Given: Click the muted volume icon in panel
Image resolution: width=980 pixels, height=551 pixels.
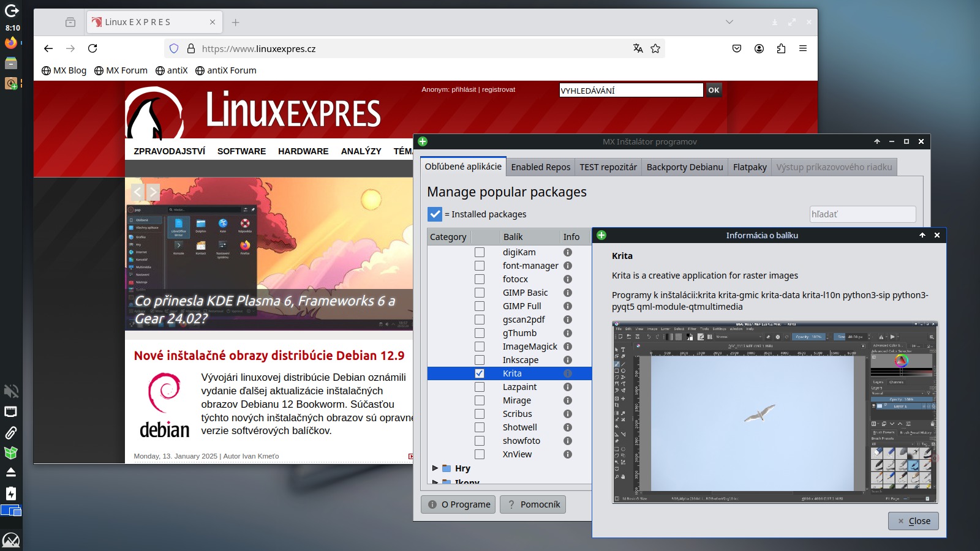Looking at the screenshot, I should coord(11,391).
